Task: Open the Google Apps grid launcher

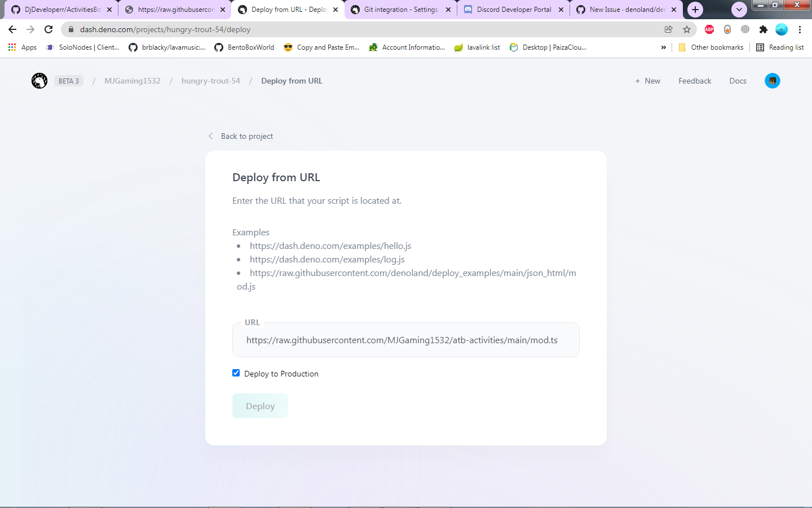Action: (11, 47)
